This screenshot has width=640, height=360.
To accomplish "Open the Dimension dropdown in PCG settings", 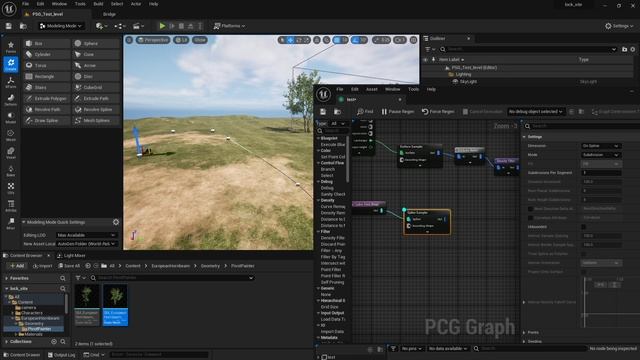I will (x=601, y=146).
